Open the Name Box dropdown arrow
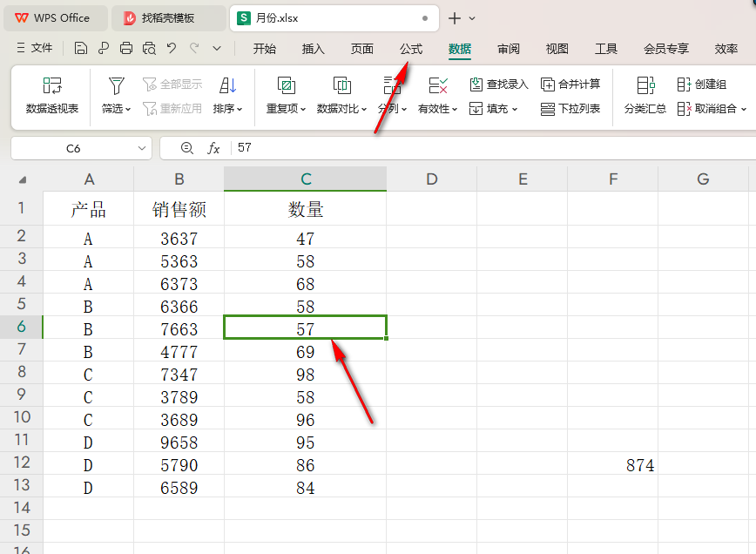 142,148
